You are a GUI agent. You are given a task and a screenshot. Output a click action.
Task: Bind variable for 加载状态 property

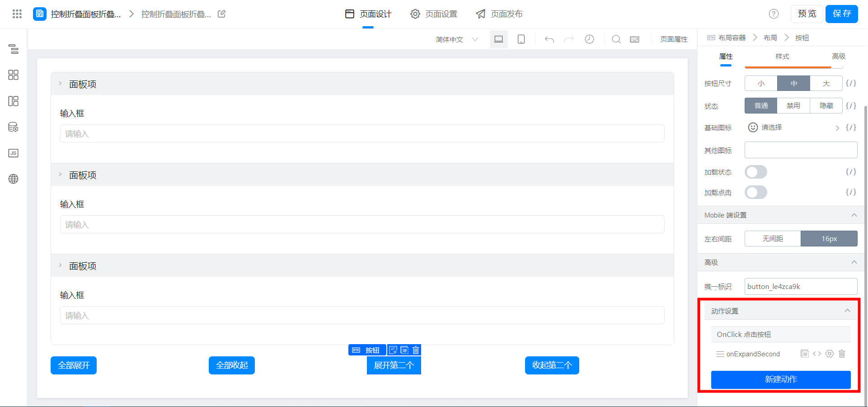click(851, 172)
